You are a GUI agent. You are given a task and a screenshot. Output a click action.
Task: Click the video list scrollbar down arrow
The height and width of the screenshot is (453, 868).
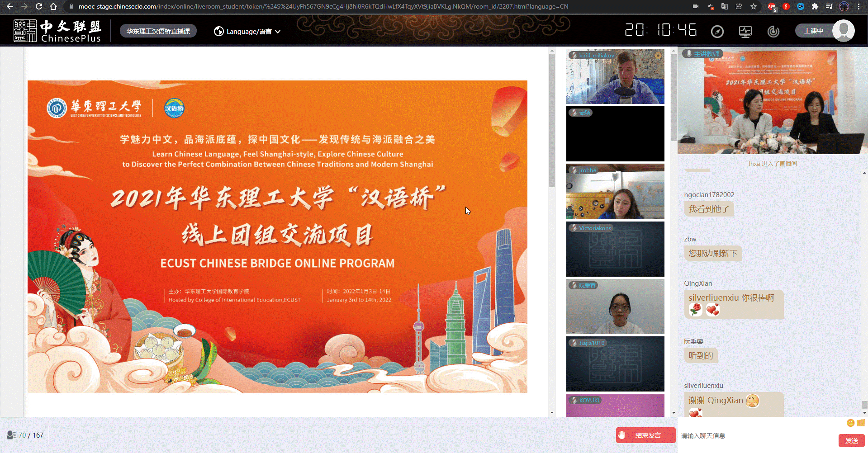tap(674, 412)
